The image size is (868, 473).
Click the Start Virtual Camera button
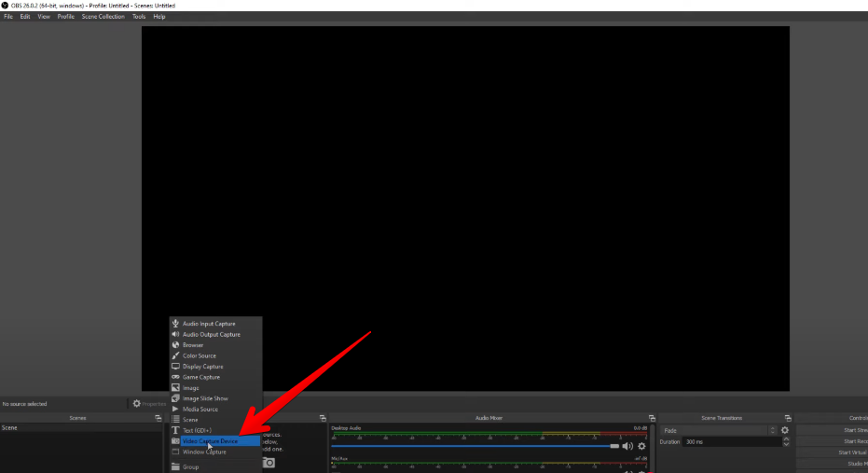tap(833, 452)
